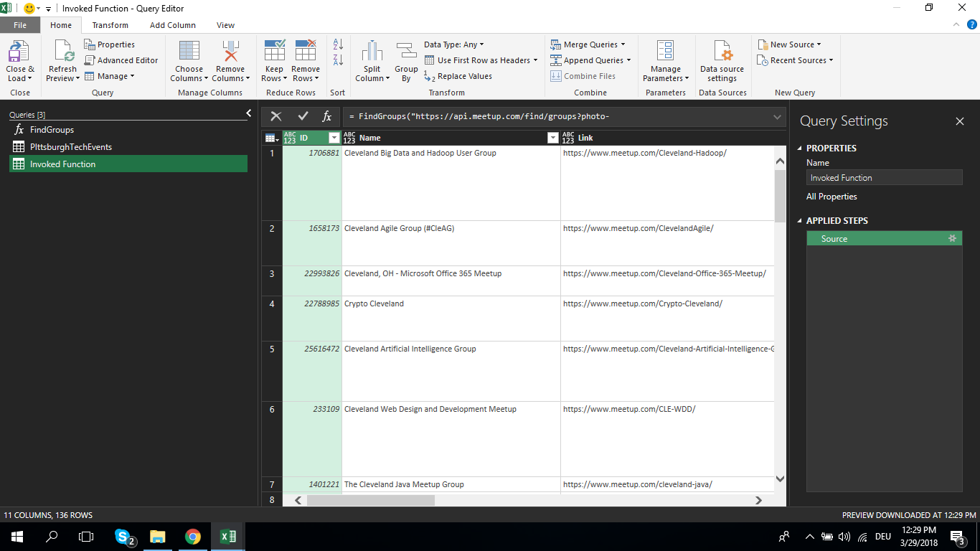
Task: Open the Add Column tab
Action: 172,25
